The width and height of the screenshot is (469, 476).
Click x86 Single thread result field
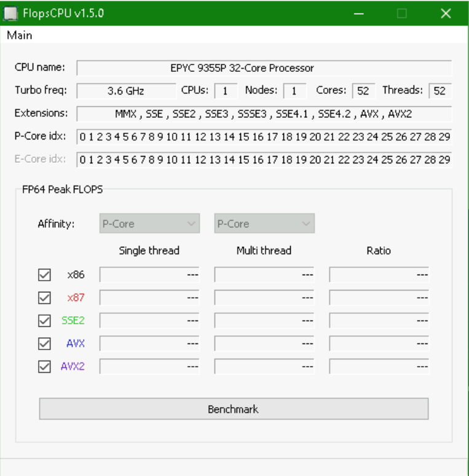pyautogui.click(x=149, y=275)
